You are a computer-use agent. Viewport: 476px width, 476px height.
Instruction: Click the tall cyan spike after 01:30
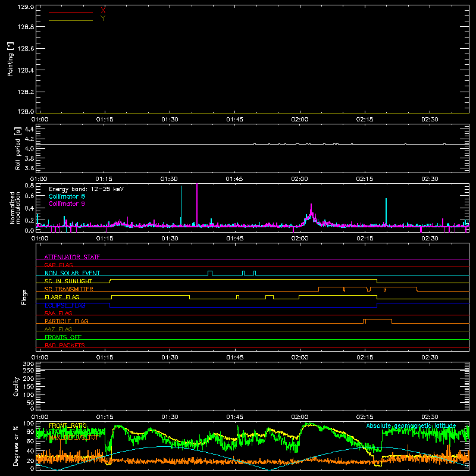coord(181,205)
